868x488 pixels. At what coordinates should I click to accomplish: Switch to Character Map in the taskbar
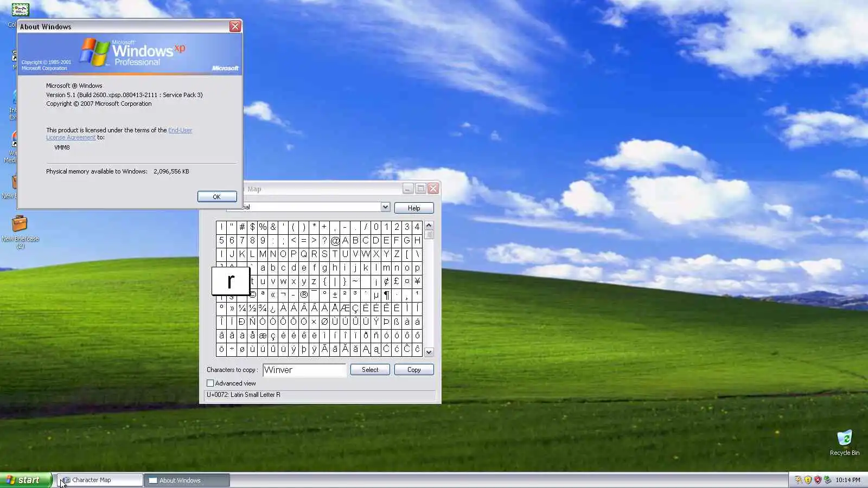point(100,480)
